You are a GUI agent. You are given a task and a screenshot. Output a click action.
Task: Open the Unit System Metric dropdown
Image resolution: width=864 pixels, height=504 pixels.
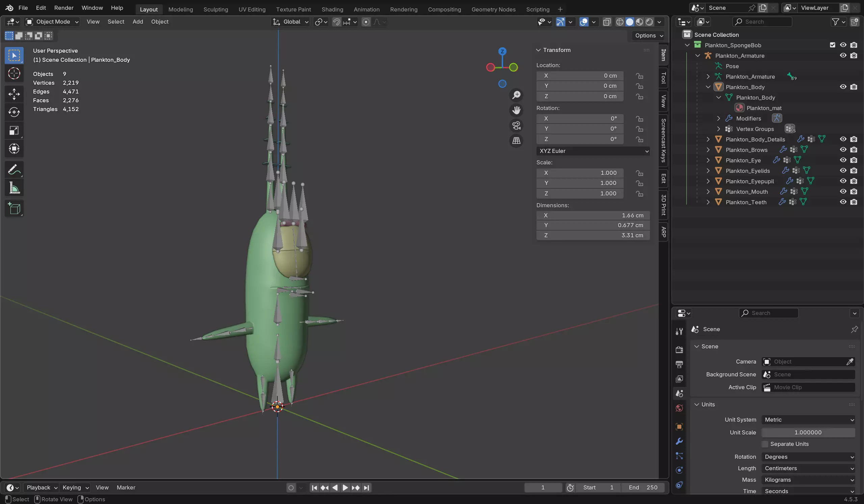(808, 420)
